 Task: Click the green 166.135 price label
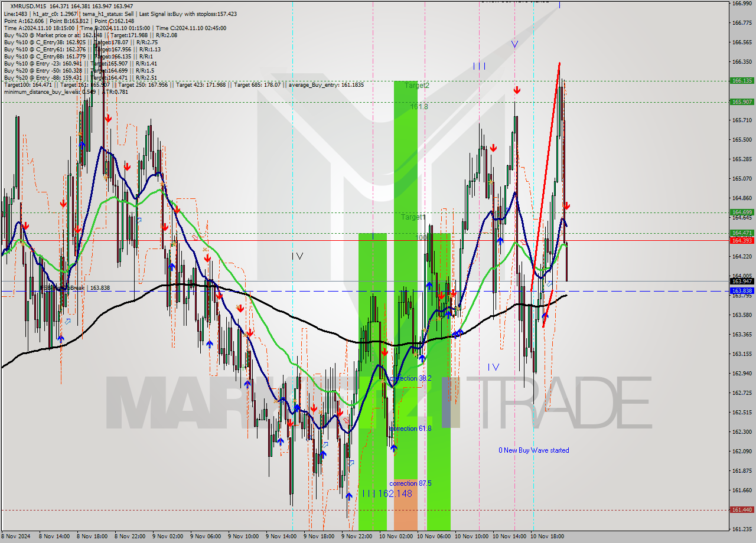pos(742,81)
